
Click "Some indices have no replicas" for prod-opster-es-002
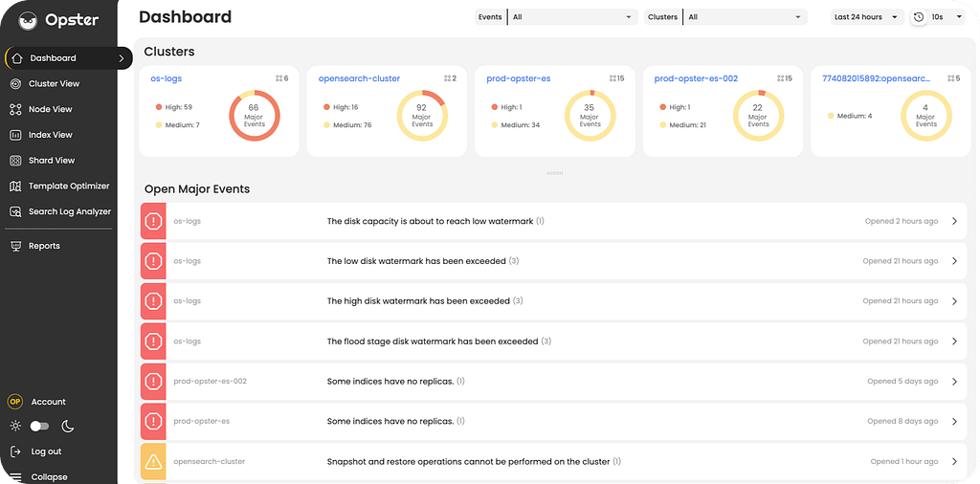click(x=390, y=381)
